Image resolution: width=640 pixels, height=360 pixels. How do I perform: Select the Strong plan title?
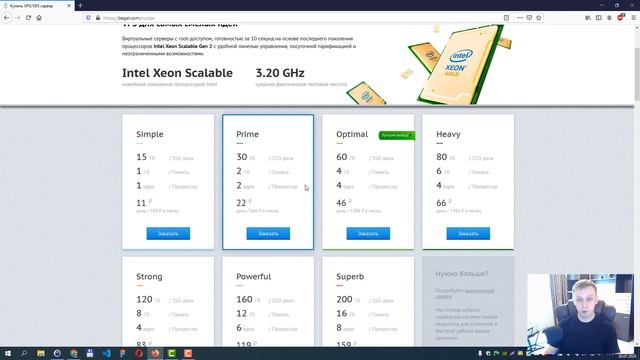(149, 277)
